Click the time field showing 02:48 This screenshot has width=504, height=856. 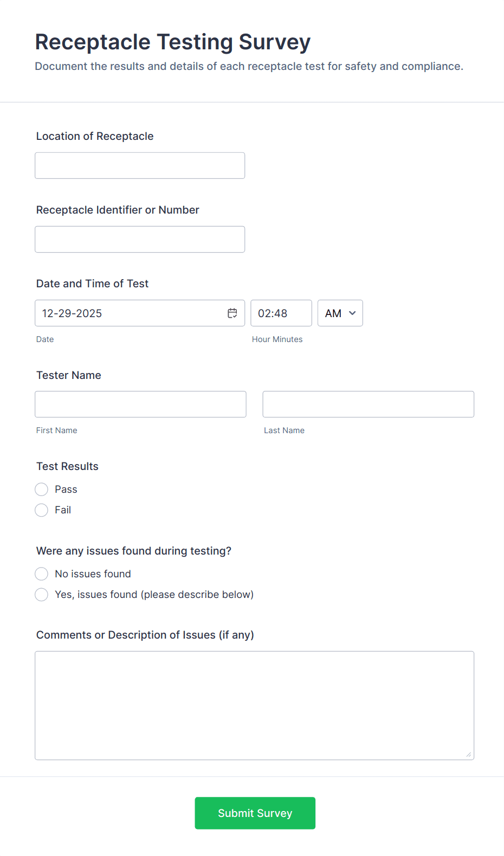click(x=281, y=313)
